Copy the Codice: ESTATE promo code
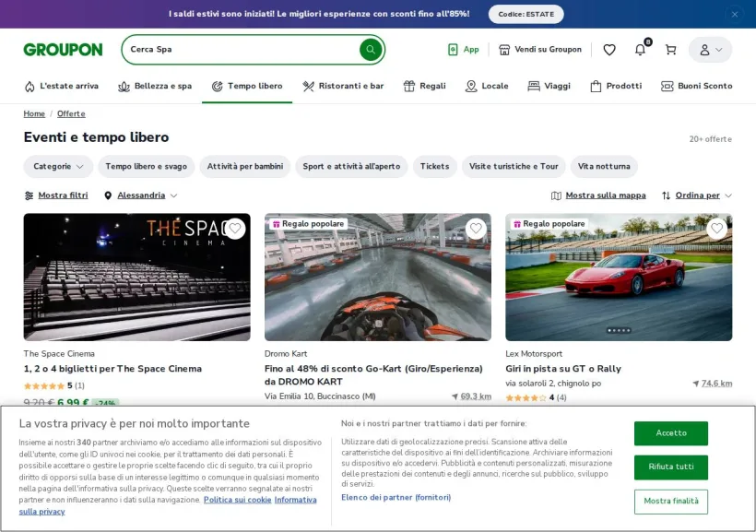Viewport: 756px width, 532px height. [526, 14]
